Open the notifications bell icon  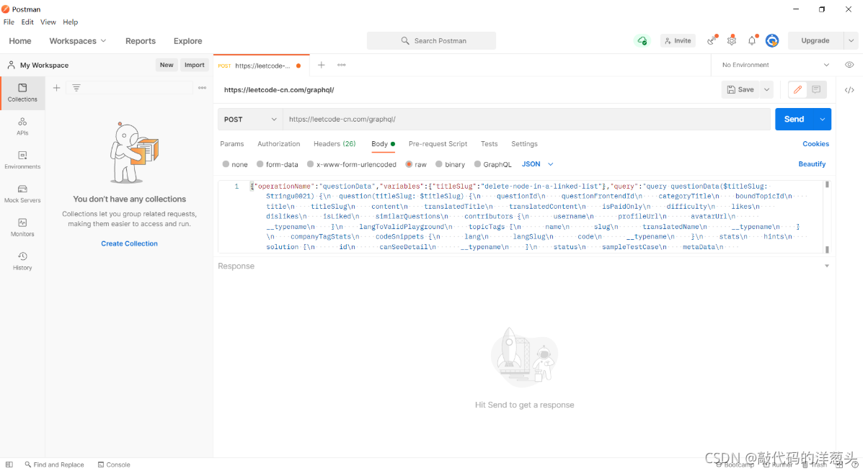752,40
